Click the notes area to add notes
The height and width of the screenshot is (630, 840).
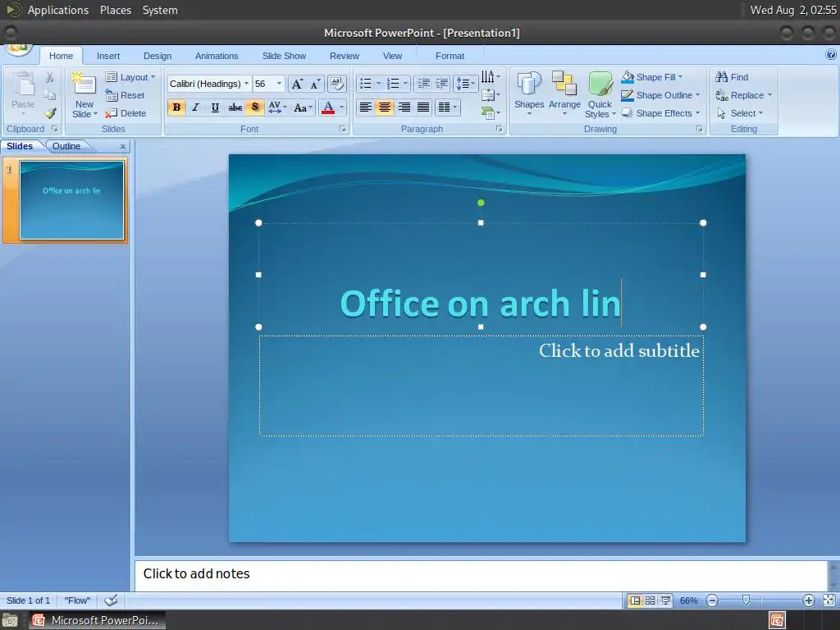481,576
